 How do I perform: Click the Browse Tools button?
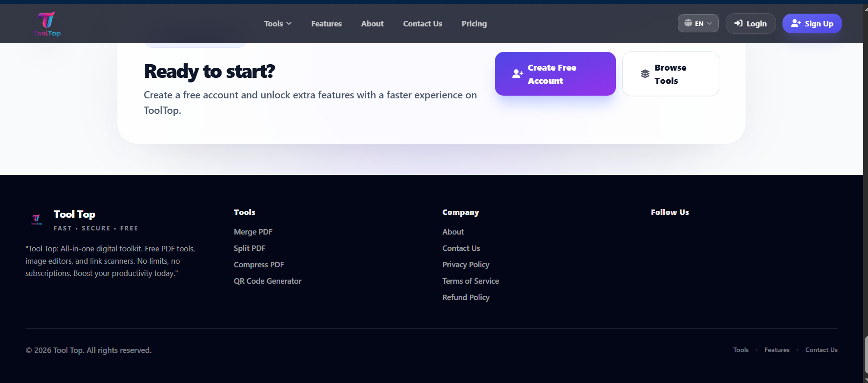671,74
